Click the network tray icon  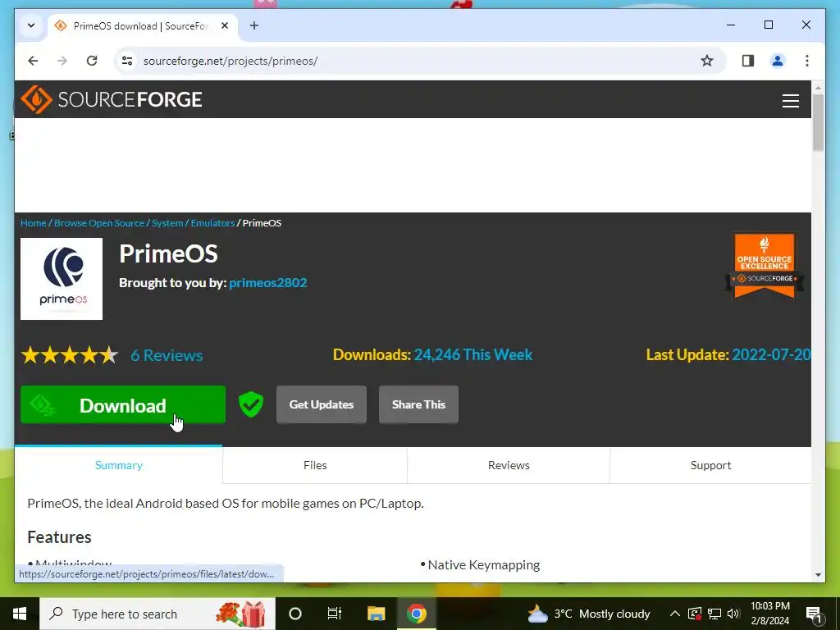[714, 614]
